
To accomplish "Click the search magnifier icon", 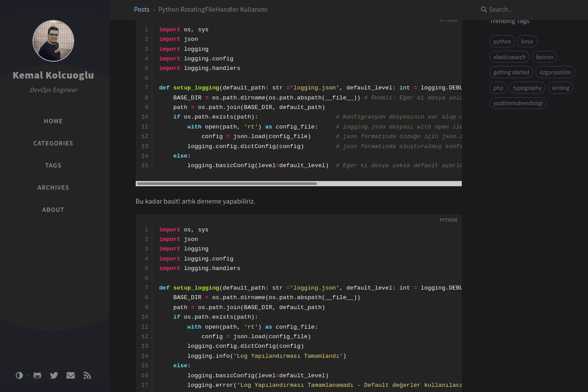I will (x=483, y=10).
